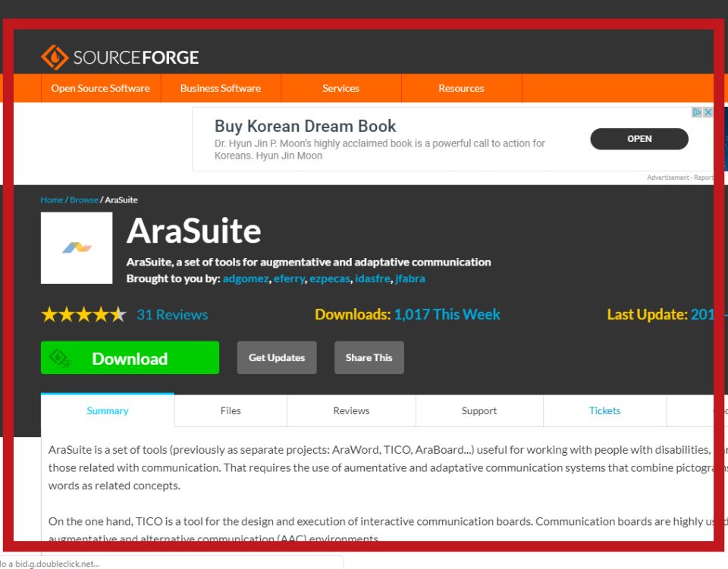Click the green Download button
Screen dimensions: 728x569
pos(130,357)
